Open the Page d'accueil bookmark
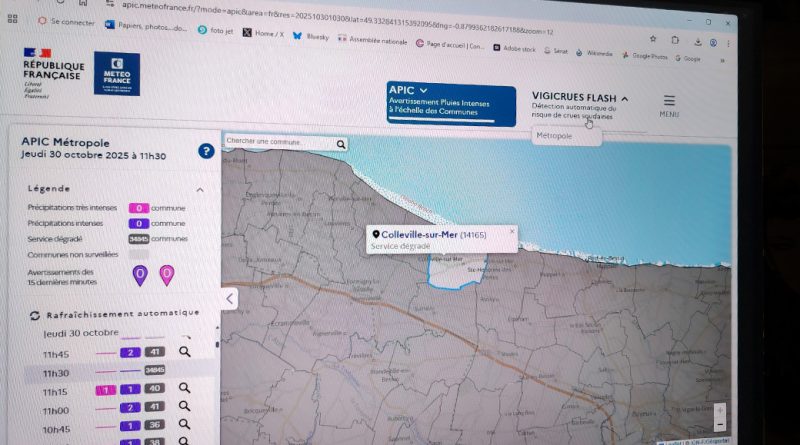The height and width of the screenshot is (445, 800). [449, 44]
